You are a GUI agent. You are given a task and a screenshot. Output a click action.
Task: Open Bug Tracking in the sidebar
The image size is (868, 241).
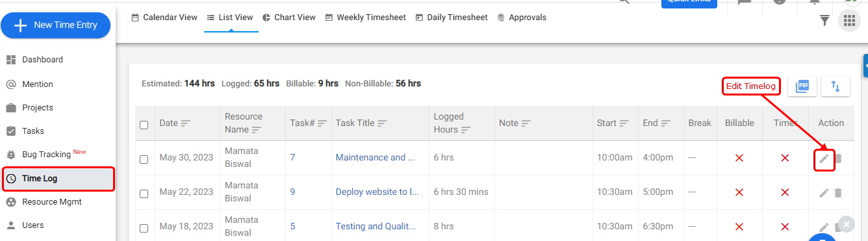[x=46, y=154]
